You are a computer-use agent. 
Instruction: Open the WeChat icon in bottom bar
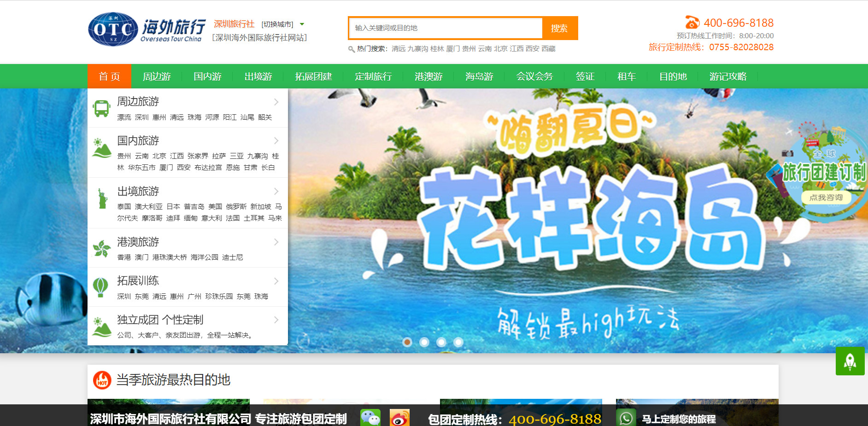(x=370, y=418)
